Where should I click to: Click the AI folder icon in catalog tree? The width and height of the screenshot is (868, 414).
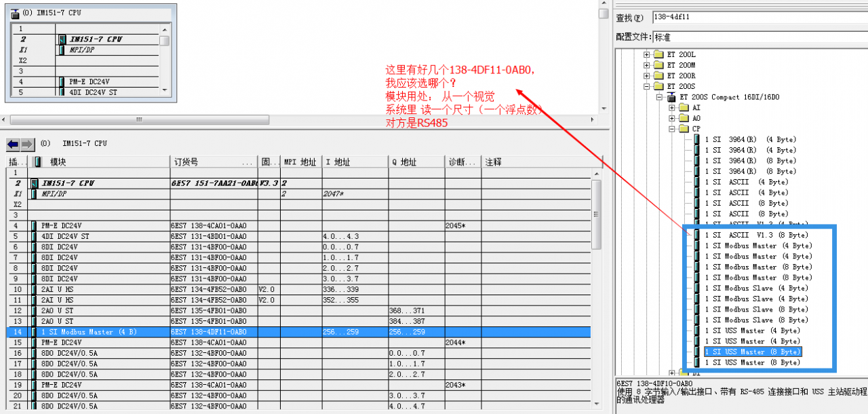coord(684,108)
